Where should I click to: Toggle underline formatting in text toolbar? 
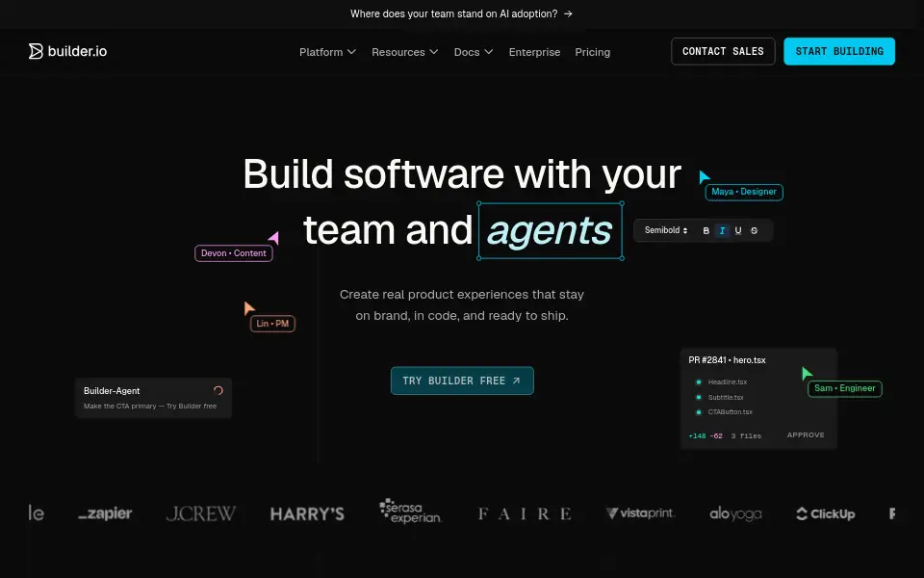(x=738, y=230)
